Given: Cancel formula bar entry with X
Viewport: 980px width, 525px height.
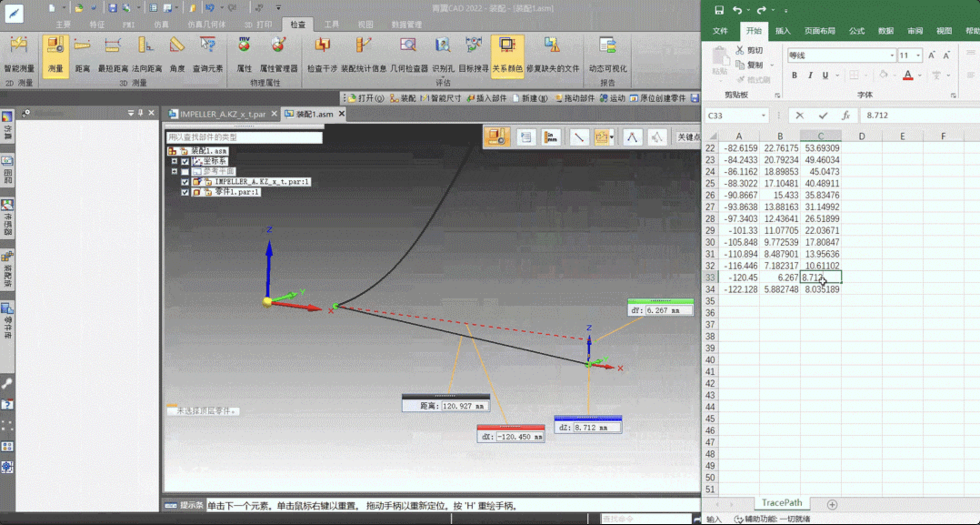Looking at the screenshot, I should 800,116.
